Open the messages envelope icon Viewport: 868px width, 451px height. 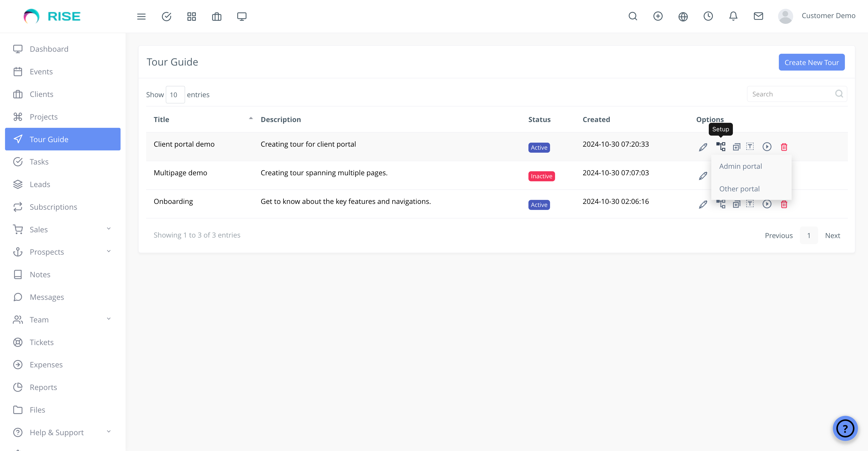pyautogui.click(x=758, y=16)
